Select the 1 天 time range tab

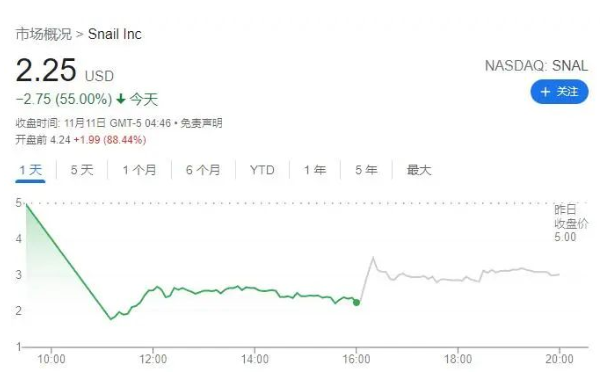click(30, 170)
